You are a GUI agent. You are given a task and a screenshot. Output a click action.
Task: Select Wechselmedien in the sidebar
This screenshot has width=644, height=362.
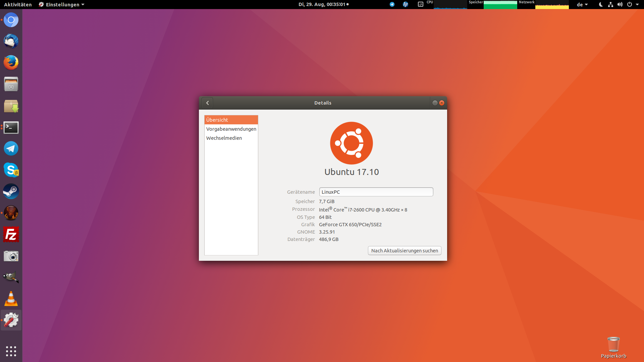(224, 138)
